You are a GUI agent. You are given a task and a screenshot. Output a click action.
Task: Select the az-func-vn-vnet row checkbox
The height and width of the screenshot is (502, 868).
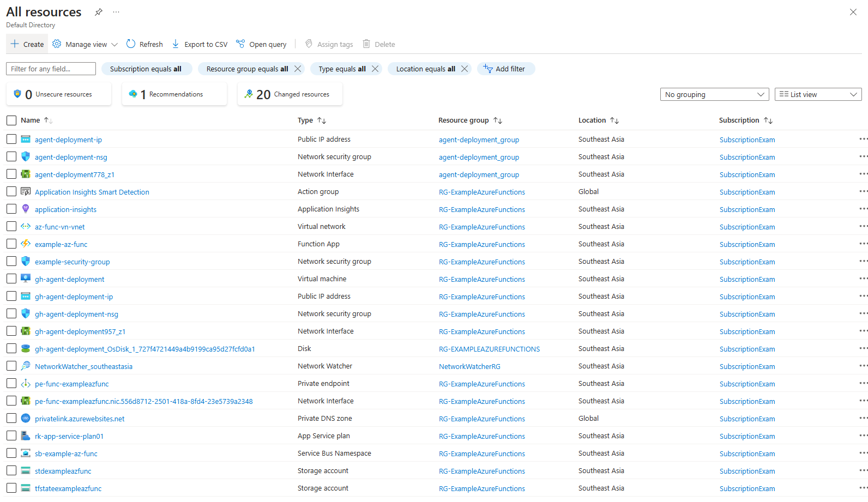(x=11, y=226)
